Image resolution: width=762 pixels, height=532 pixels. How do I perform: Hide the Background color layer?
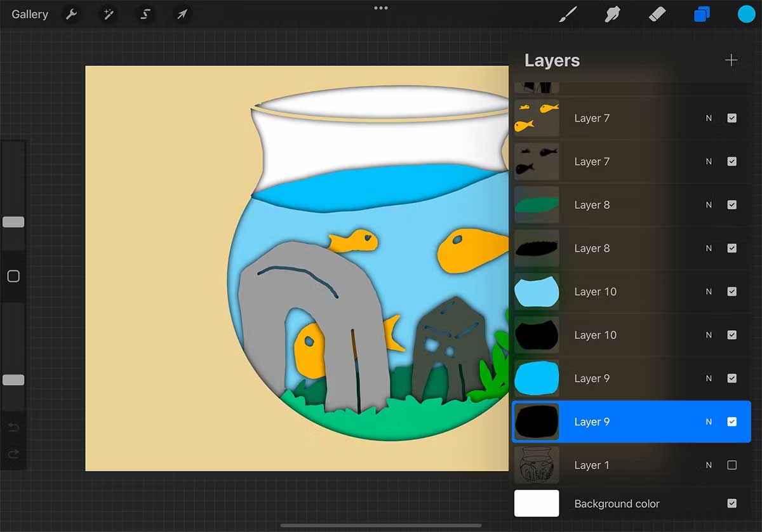click(732, 503)
